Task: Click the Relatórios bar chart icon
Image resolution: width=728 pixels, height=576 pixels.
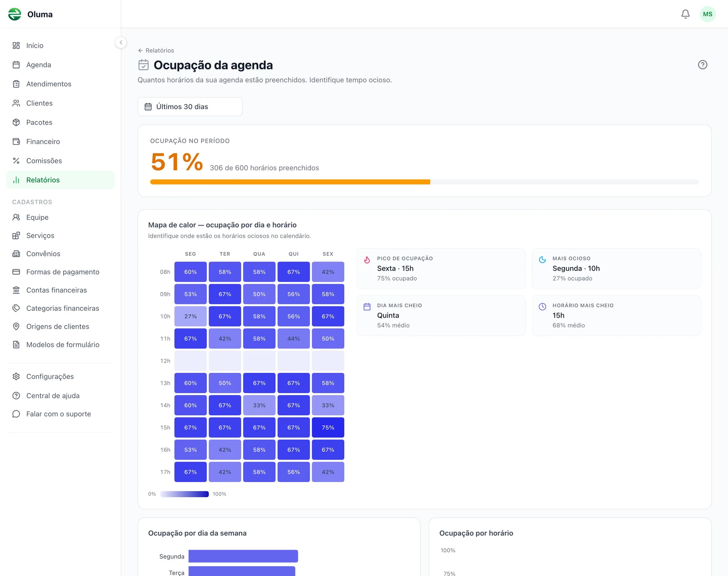Action: coord(16,180)
